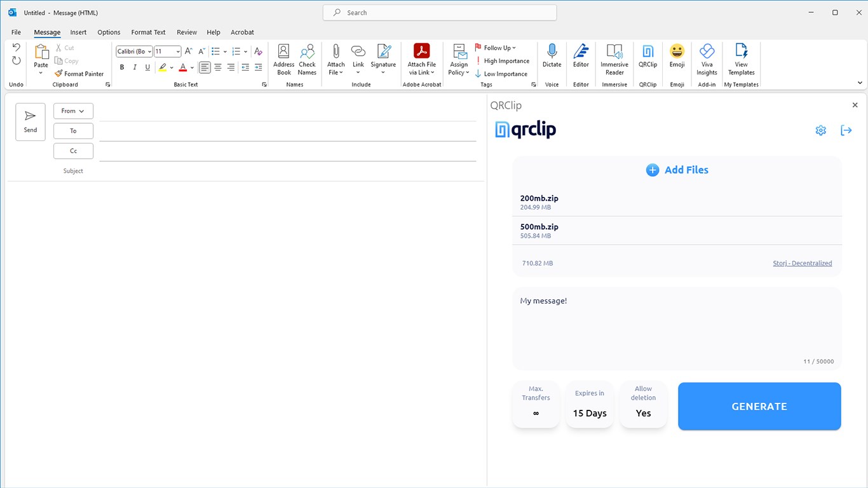Log out of QRClip panel
The image size is (868, 488).
coord(846,130)
